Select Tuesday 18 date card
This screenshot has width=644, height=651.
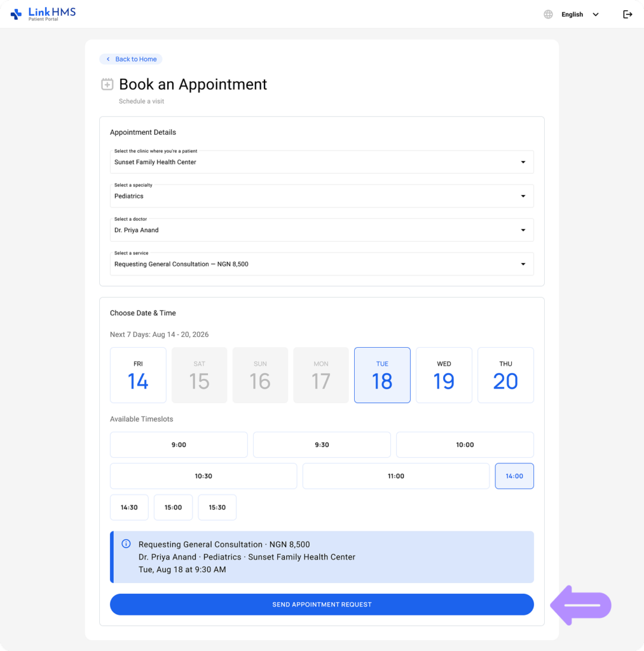tap(383, 375)
